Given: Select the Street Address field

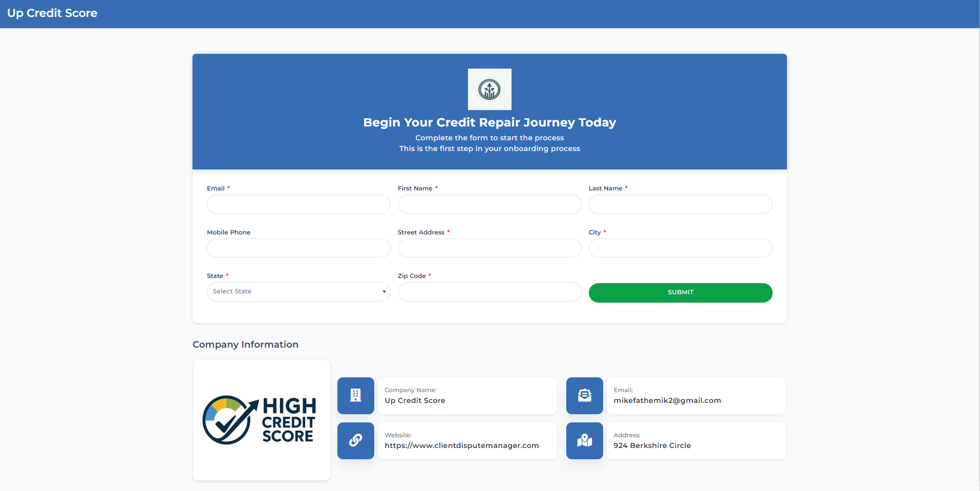Looking at the screenshot, I should (489, 248).
